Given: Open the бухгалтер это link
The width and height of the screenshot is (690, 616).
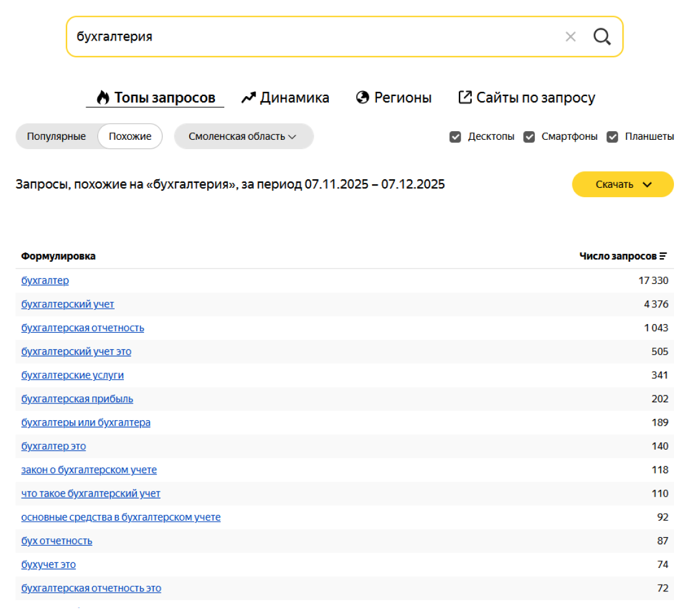Looking at the screenshot, I should 54,447.
